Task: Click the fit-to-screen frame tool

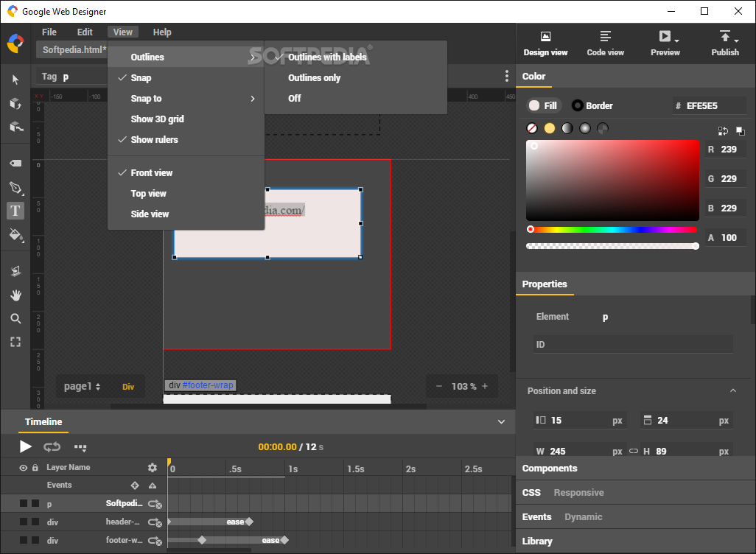Action: (15, 343)
